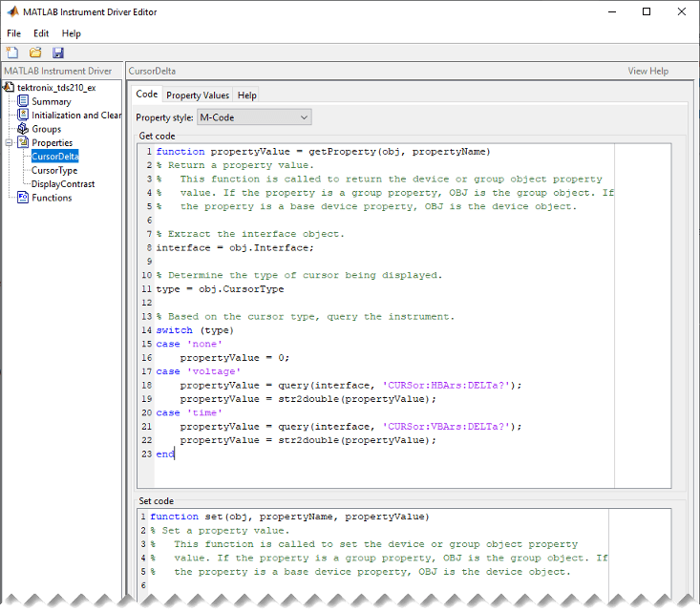Collapse the Properties tree node

pyautogui.click(x=10, y=143)
